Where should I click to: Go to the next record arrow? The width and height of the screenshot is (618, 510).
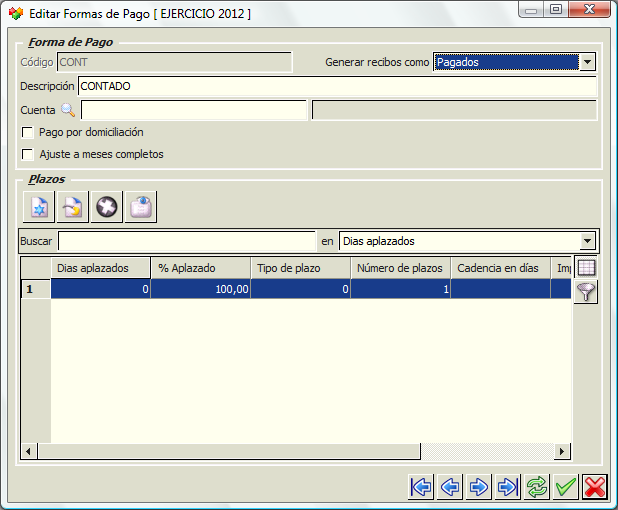(x=478, y=487)
